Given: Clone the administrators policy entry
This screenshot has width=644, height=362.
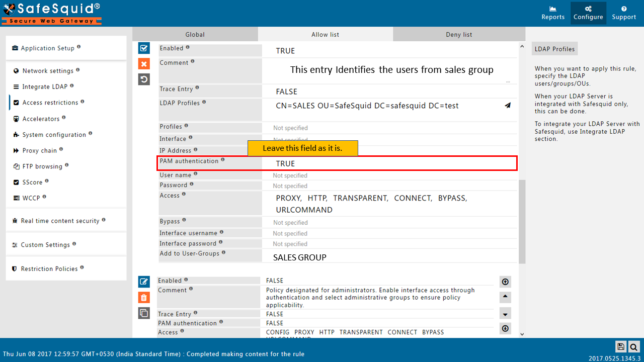Looking at the screenshot, I should click(x=144, y=313).
